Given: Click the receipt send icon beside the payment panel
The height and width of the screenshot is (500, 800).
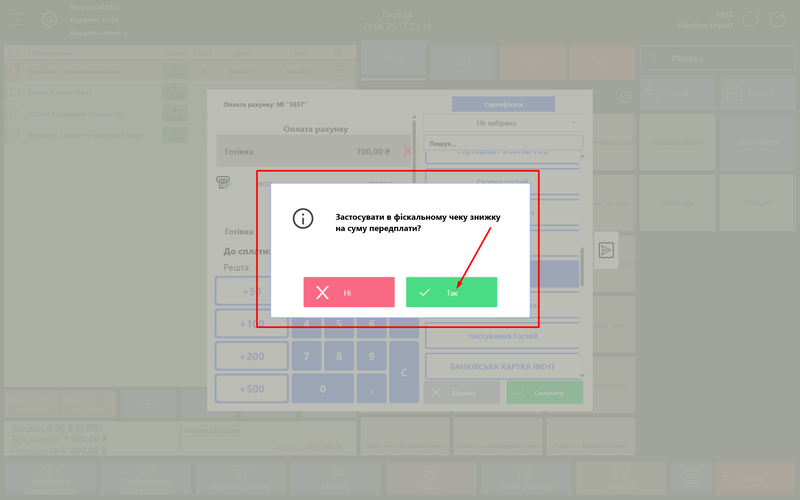Looking at the screenshot, I should coord(606,250).
